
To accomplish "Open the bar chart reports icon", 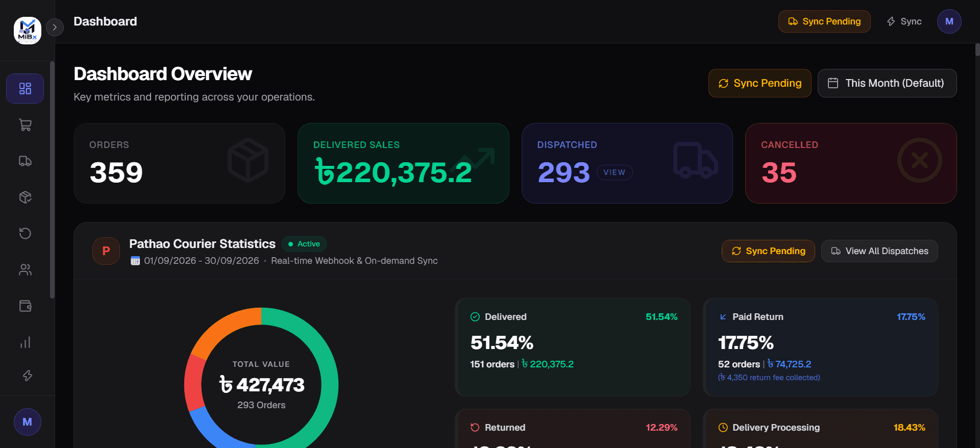I will pos(25,342).
